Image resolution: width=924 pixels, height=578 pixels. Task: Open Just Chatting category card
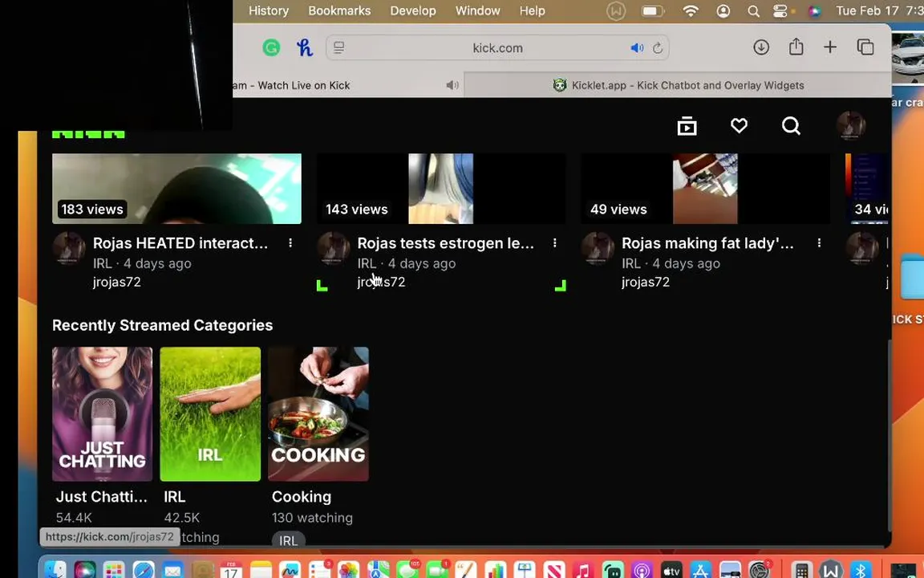102,414
